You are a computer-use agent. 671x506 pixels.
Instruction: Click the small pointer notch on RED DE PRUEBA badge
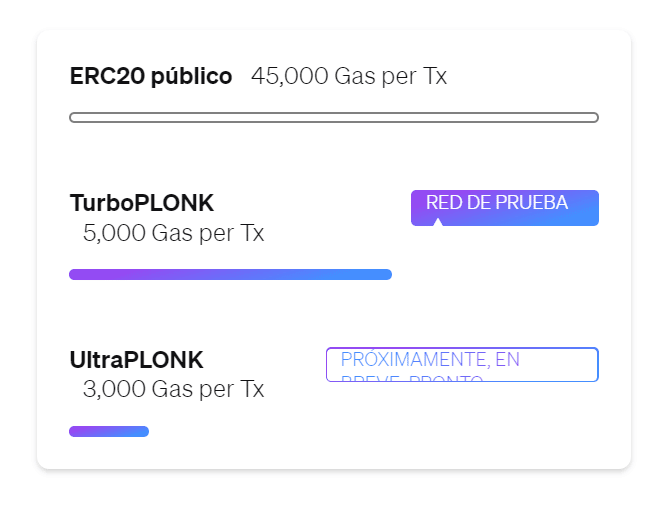pyautogui.click(x=437, y=222)
